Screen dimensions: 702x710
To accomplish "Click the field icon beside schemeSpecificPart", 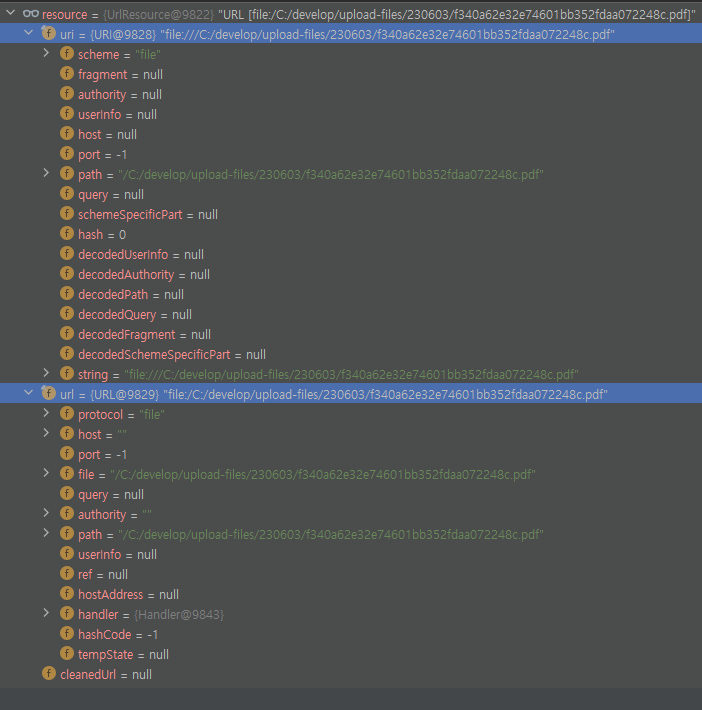I will 67,213.
